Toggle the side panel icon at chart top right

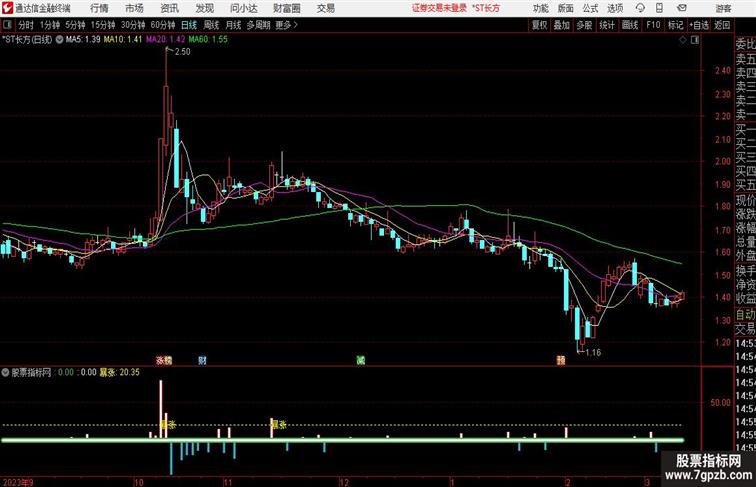click(x=695, y=40)
